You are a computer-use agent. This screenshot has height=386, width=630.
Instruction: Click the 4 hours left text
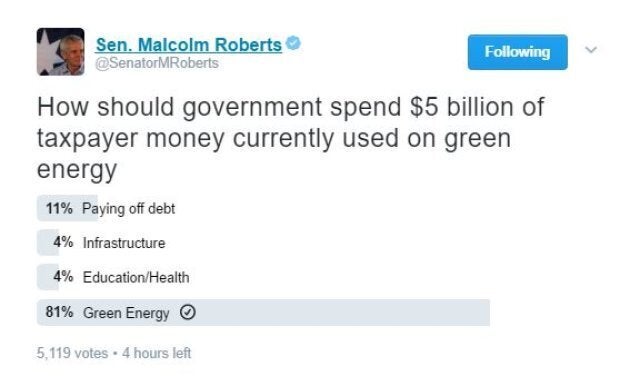157,353
